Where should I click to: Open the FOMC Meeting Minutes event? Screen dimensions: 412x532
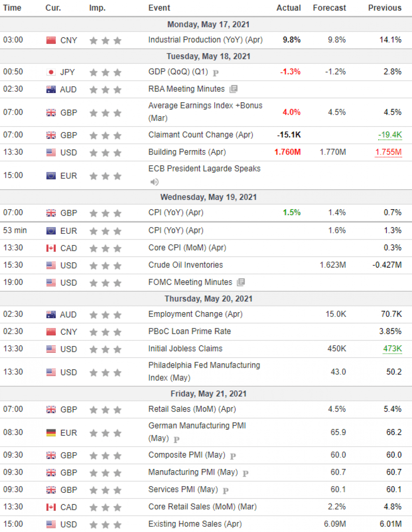coord(190,282)
